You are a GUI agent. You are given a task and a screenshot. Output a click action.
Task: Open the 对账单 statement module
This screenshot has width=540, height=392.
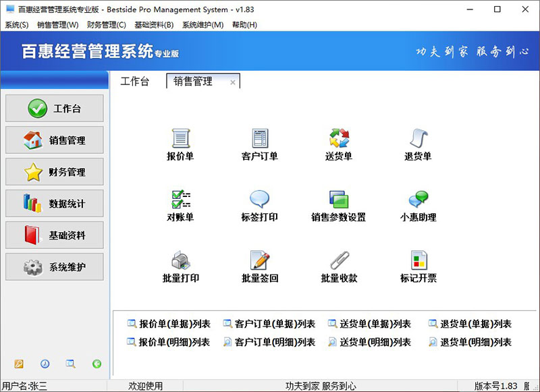pos(180,206)
